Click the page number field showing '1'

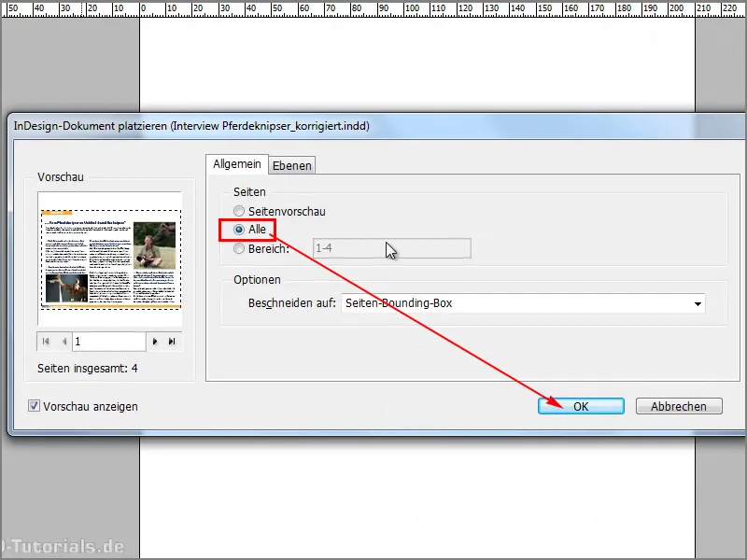pos(107,341)
